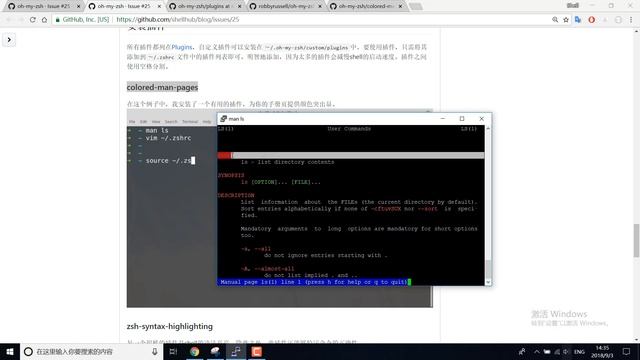Click the battery icon in system tray
Image resolution: width=640 pixels, height=360 pixels.
click(x=547, y=351)
